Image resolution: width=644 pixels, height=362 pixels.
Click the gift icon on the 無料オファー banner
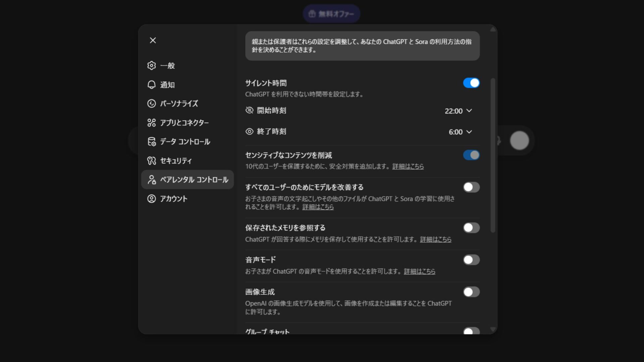click(312, 14)
